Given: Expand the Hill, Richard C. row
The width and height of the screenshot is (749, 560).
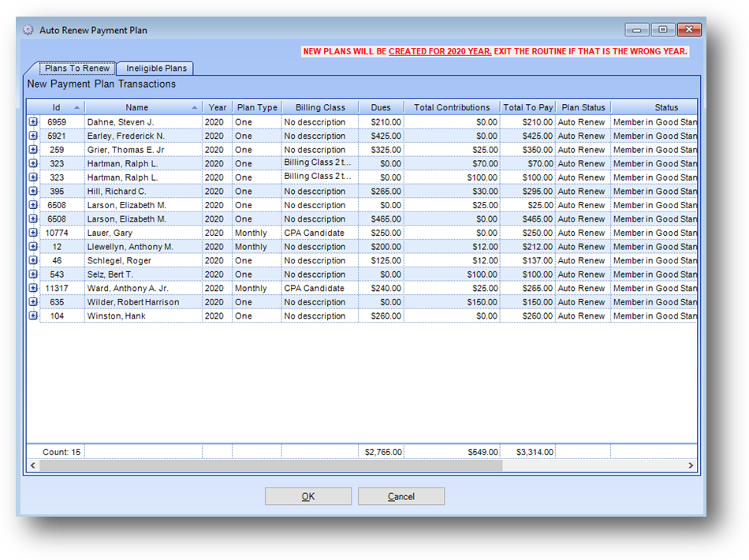Looking at the screenshot, I should [33, 191].
